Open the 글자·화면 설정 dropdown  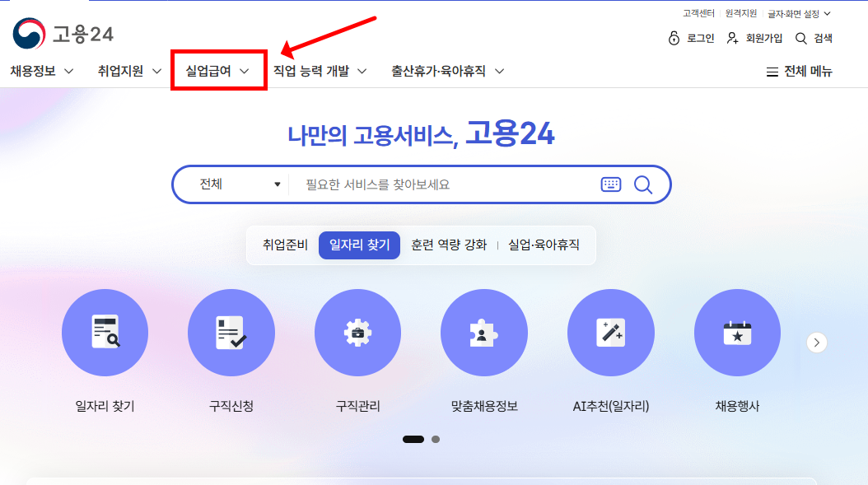[799, 14]
